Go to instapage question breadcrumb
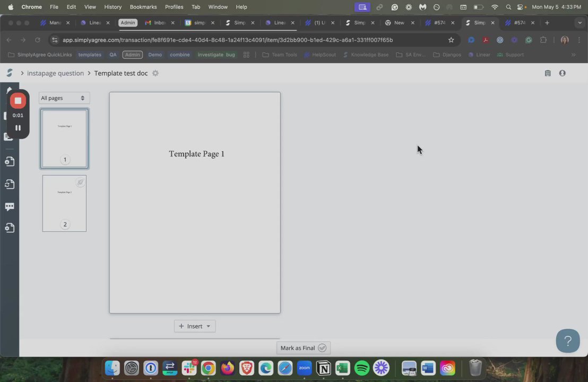 tap(56, 73)
